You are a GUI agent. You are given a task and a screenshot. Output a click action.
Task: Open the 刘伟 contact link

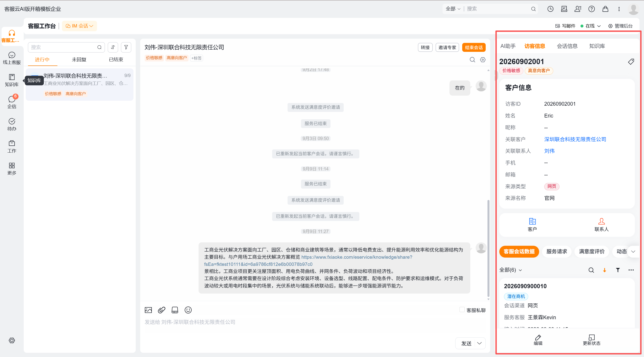(549, 151)
